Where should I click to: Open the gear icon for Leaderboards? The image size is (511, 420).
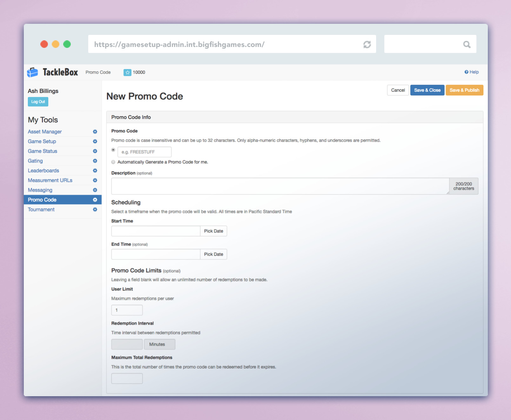95,171
